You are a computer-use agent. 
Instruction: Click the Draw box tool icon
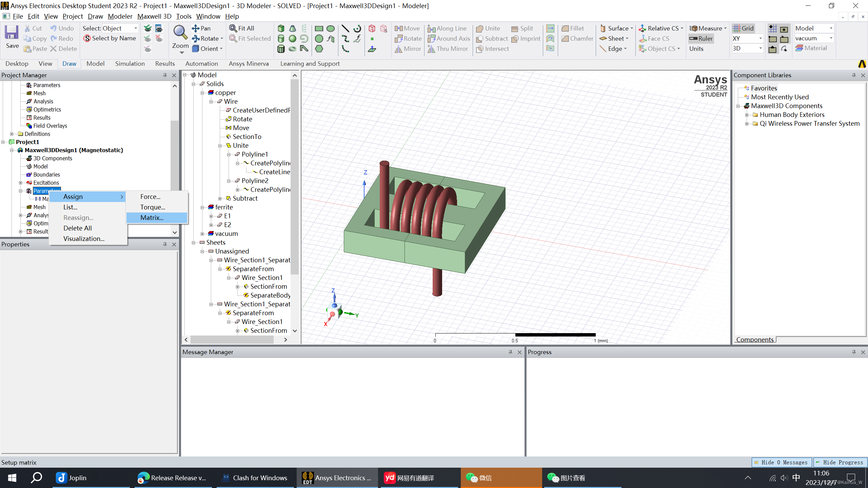pyautogui.click(x=281, y=28)
